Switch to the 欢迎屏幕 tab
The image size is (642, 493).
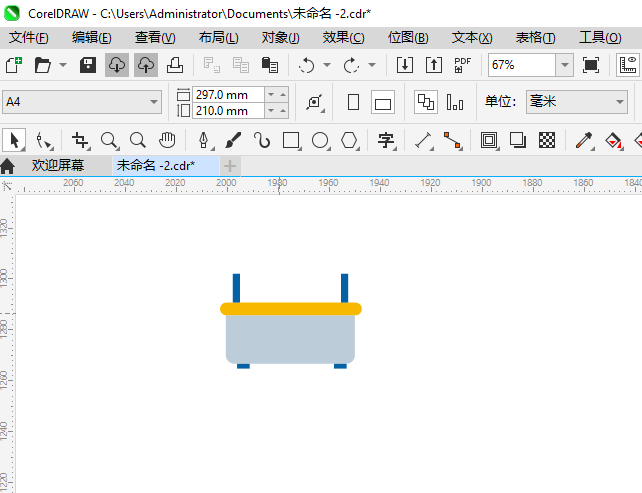point(58,165)
